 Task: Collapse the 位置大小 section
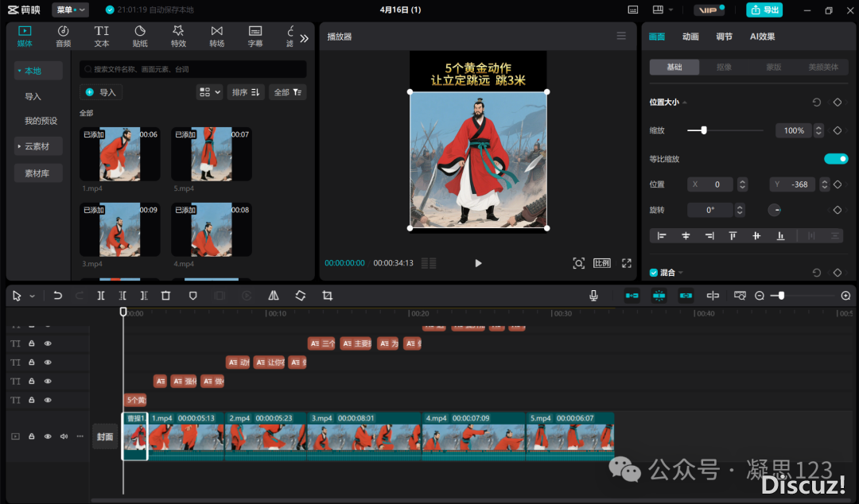[685, 103]
